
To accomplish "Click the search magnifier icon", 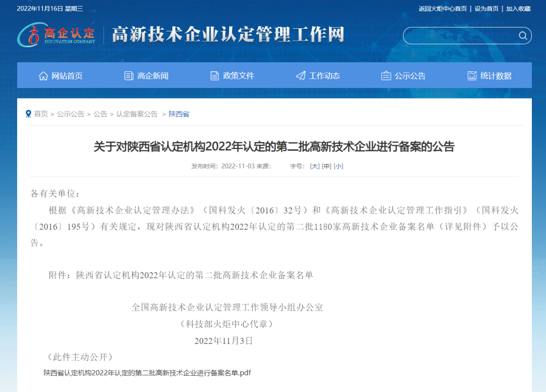I will click(523, 35).
